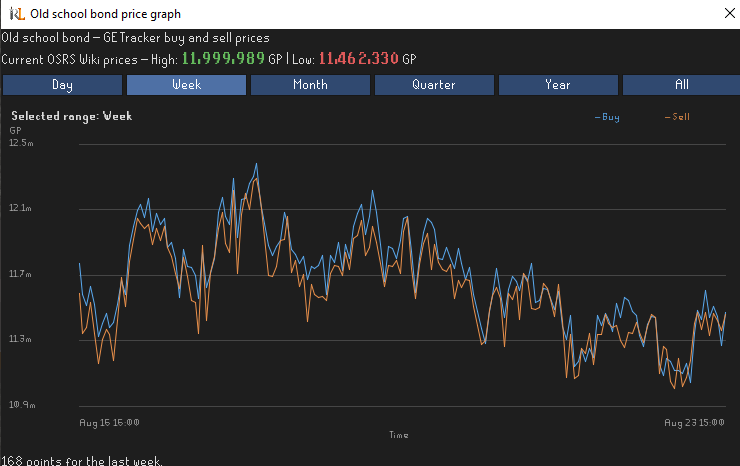This screenshot has height=466, width=740.
Task: Select the Week range button
Action: (x=186, y=85)
